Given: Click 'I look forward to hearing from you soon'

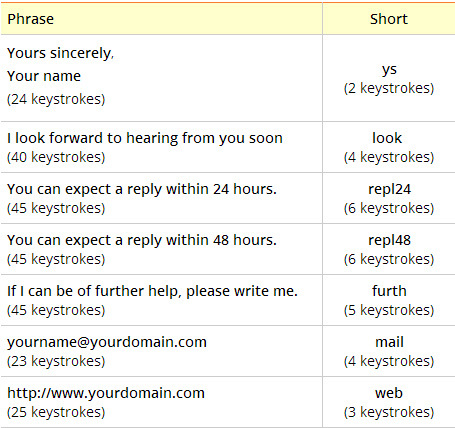Looking at the screenshot, I should coord(145,138).
